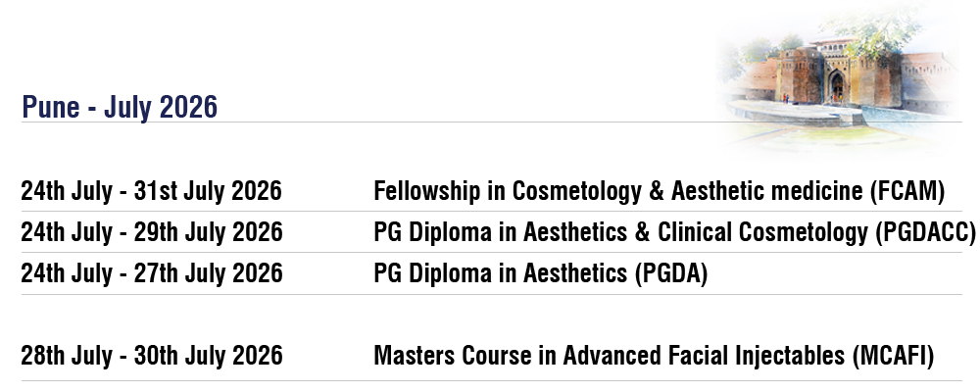The image size is (980, 392).
Task: Open the PG Diploma in Aesthetics course
Action: coord(502,274)
